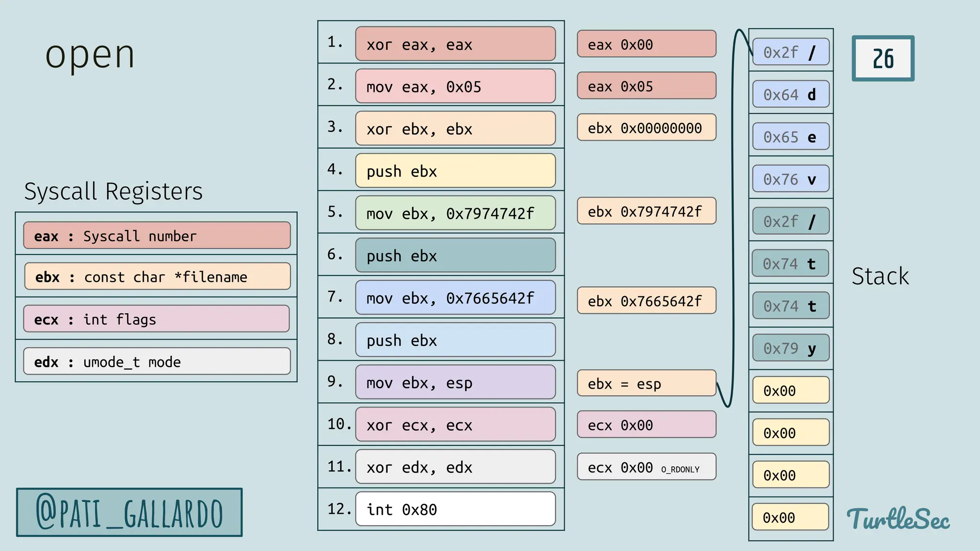Click the 'int 0x80' instruction box
This screenshot has height=551, width=980.
point(455,509)
